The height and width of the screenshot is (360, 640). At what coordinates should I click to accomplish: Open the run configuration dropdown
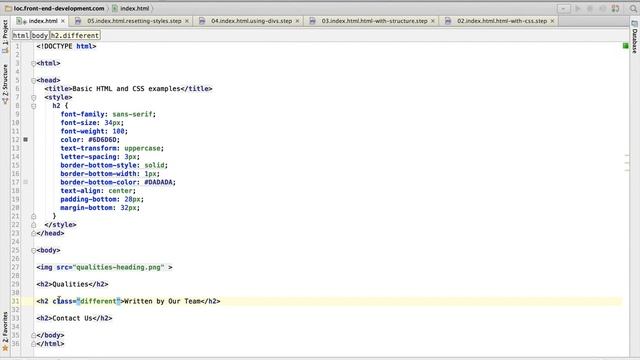(564, 9)
